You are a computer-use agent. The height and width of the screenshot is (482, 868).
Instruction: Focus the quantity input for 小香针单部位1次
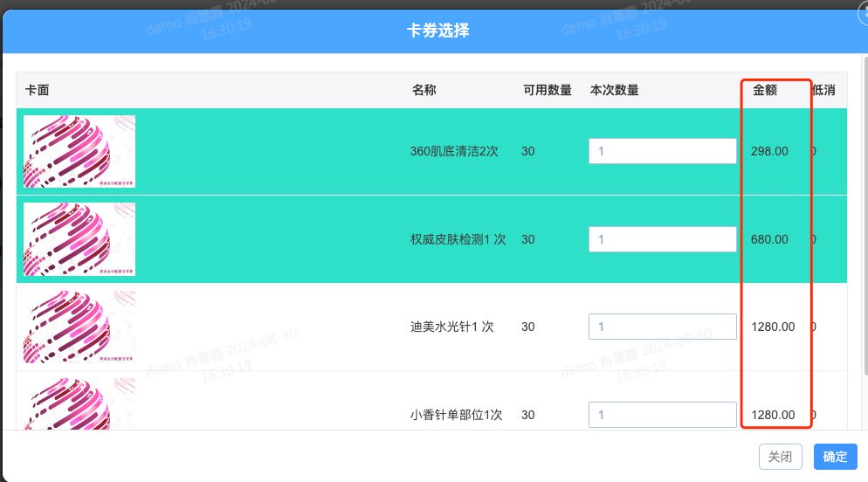[x=662, y=415]
